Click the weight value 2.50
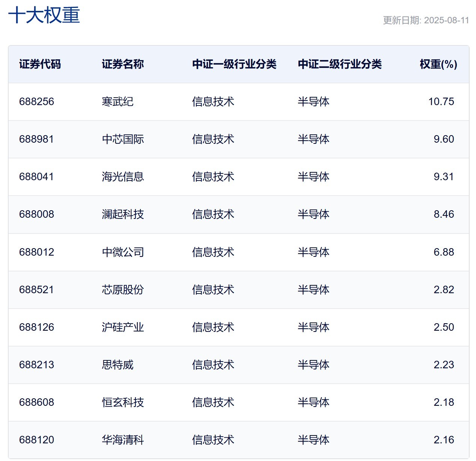476x461 pixels. tap(444, 327)
